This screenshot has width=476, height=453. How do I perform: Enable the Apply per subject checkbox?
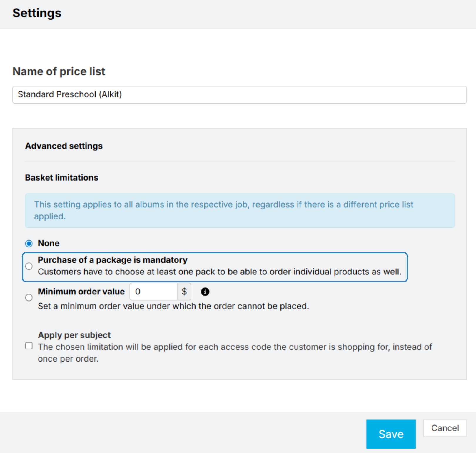(29, 346)
